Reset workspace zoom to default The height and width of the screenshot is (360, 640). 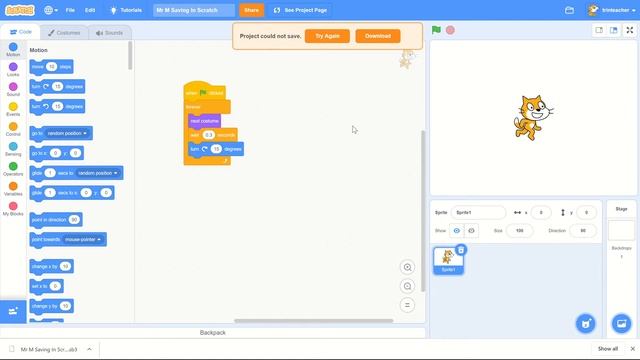pyautogui.click(x=407, y=305)
